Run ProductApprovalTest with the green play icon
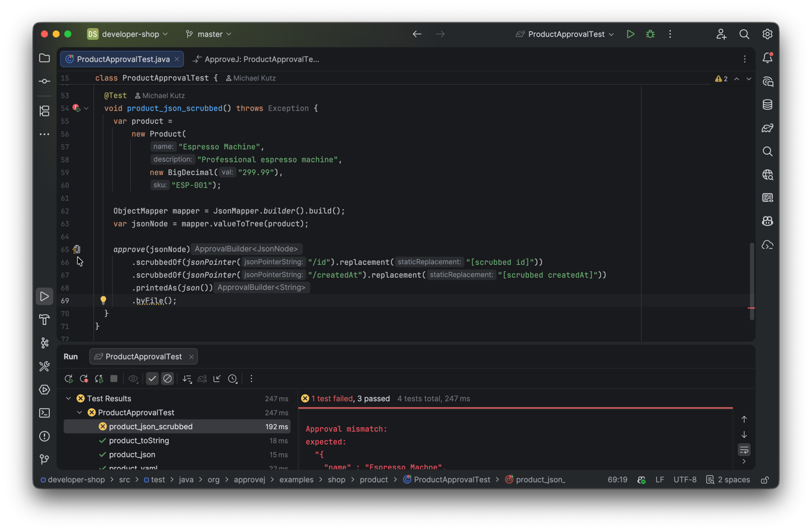The height and width of the screenshot is (532, 812). (630, 34)
